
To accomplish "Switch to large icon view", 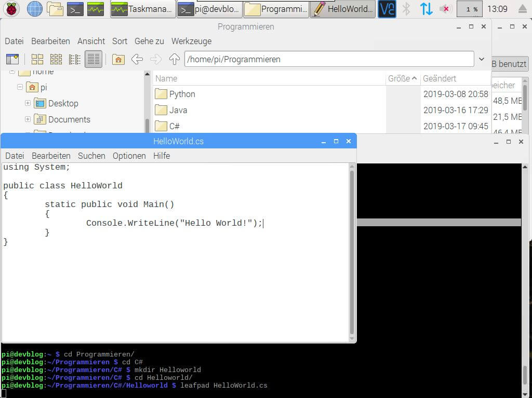I will (37, 59).
